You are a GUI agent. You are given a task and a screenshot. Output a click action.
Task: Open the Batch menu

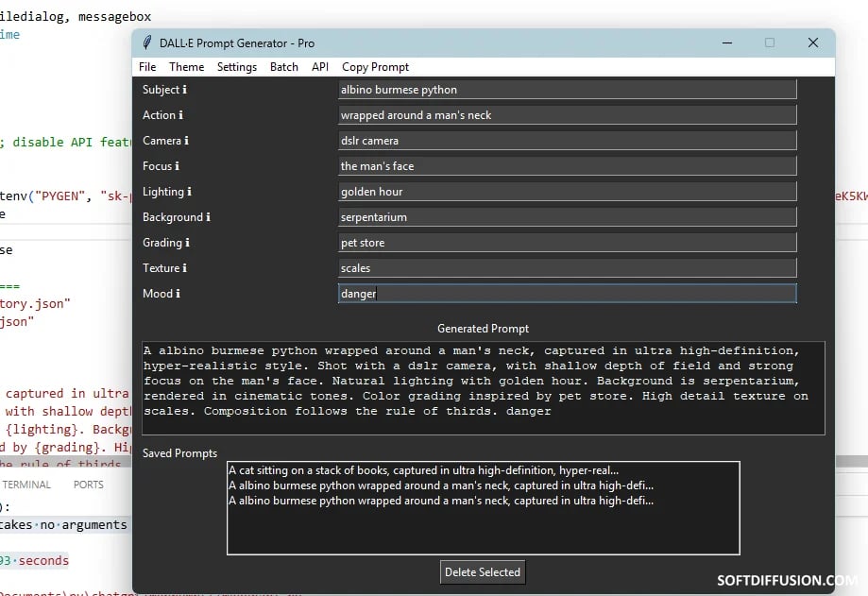(284, 67)
